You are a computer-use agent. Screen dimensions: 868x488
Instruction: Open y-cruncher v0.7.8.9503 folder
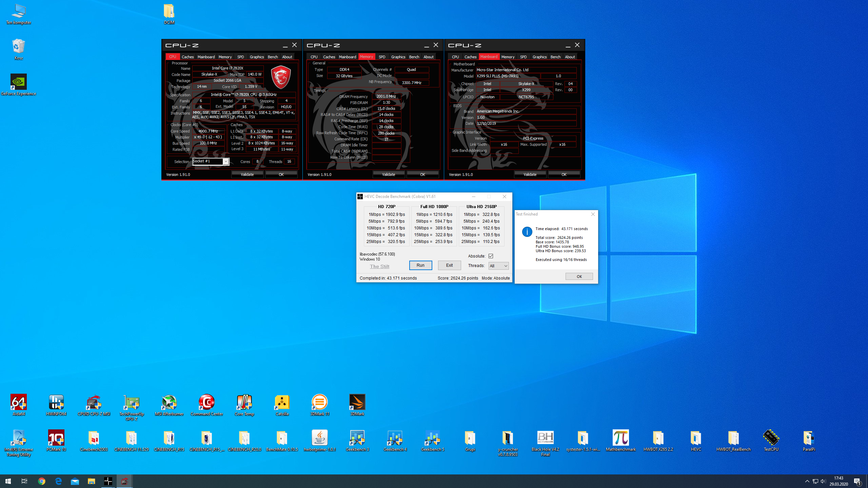pyautogui.click(x=508, y=443)
